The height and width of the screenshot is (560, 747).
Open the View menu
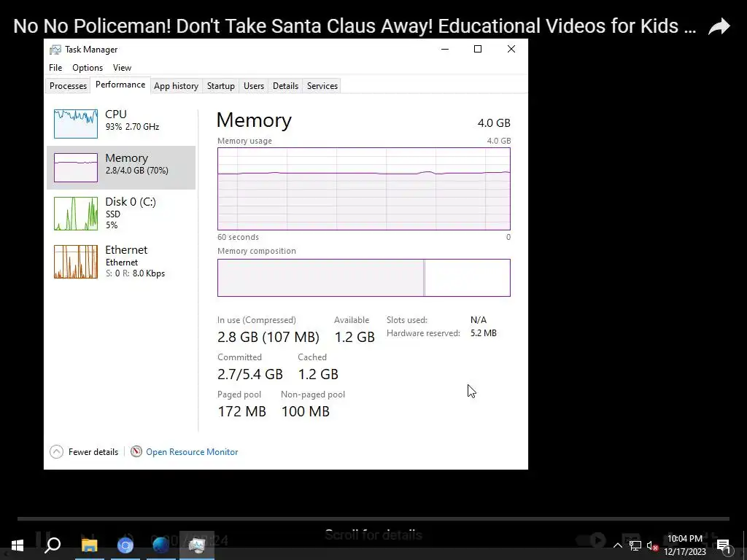(122, 68)
